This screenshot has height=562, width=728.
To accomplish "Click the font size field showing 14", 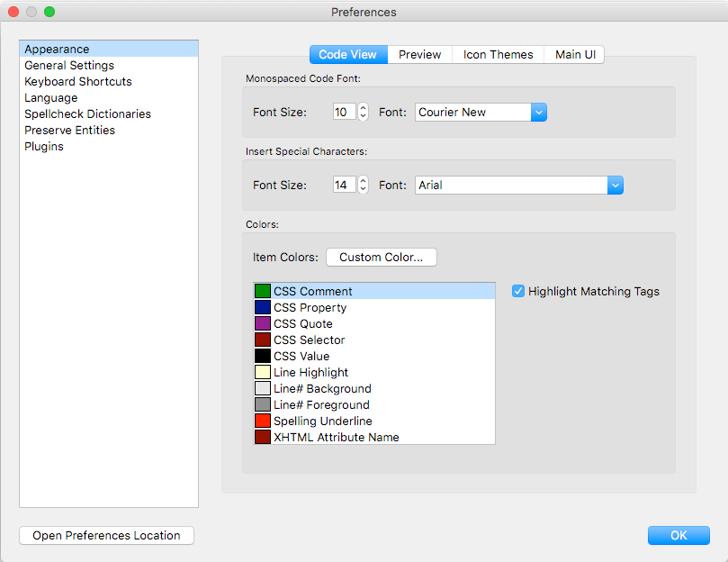I will 344,185.
